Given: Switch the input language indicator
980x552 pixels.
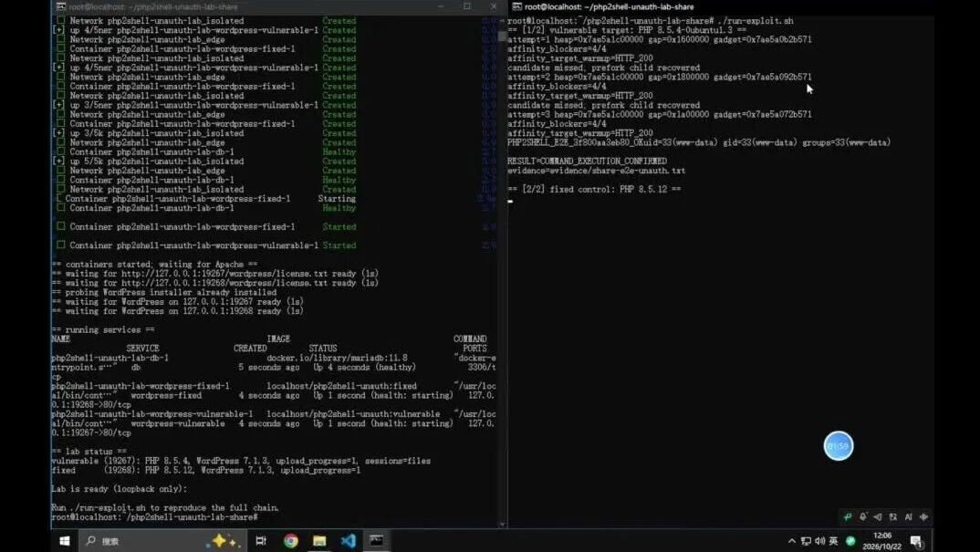Looking at the screenshot, I should (833, 541).
